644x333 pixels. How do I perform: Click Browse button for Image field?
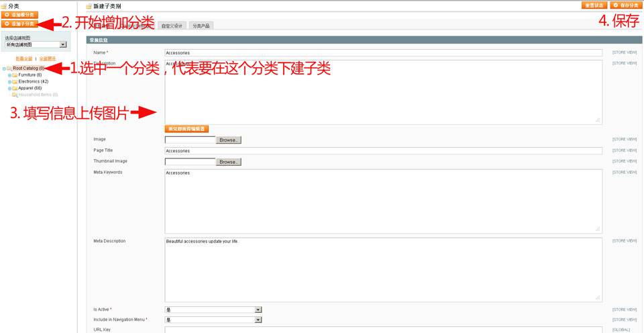(x=228, y=140)
